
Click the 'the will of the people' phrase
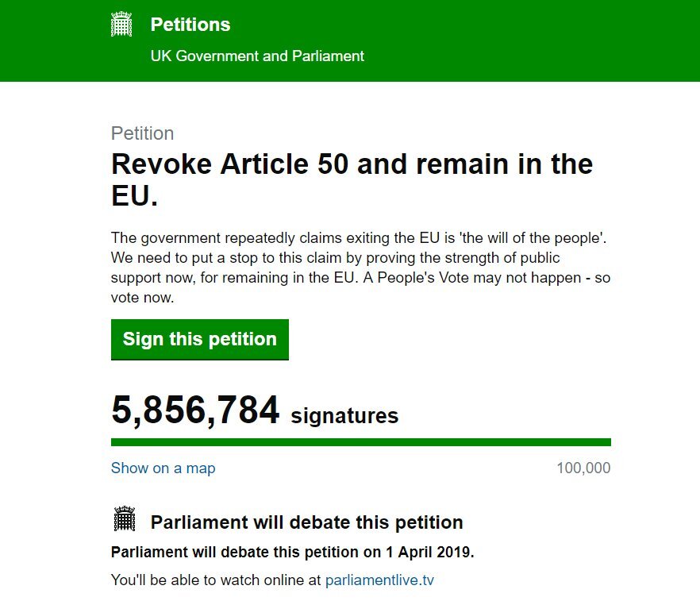(x=531, y=238)
